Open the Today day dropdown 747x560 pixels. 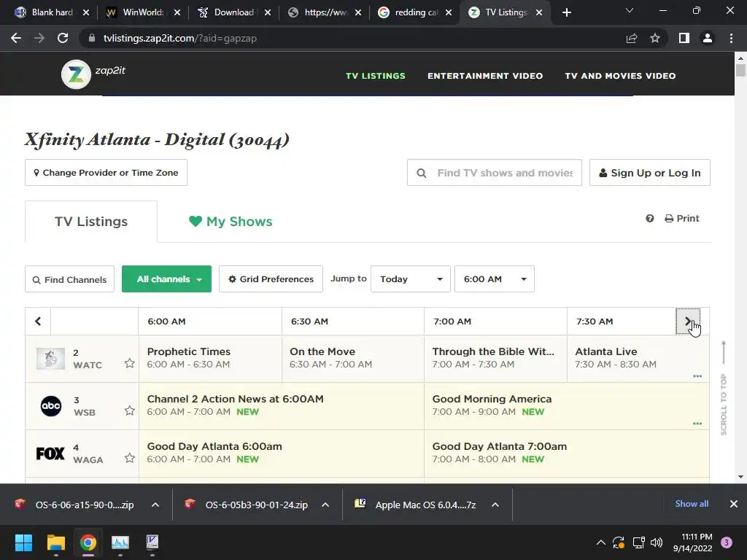pos(411,279)
